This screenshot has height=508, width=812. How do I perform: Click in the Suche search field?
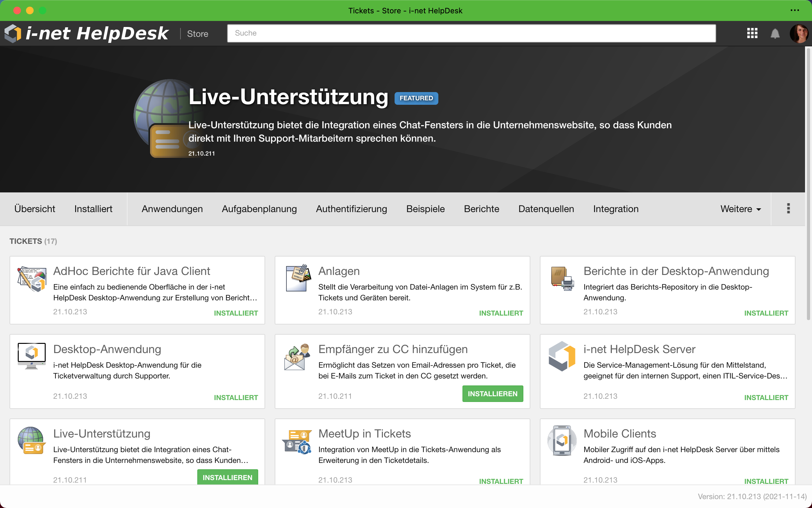point(471,33)
